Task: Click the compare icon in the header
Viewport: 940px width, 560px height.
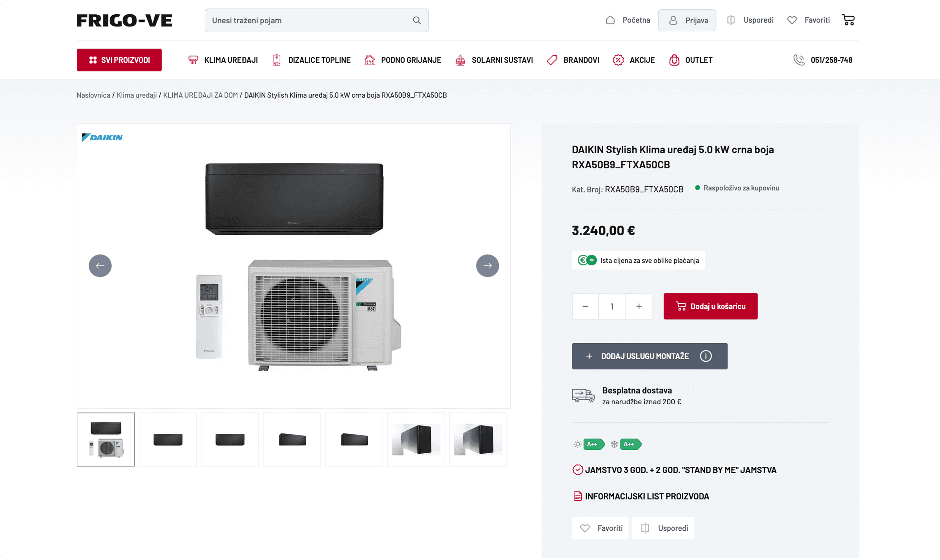Action: click(731, 20)
